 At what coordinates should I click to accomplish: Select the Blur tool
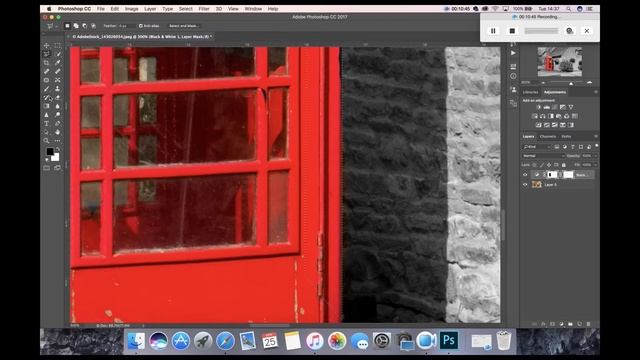[58, 106]
